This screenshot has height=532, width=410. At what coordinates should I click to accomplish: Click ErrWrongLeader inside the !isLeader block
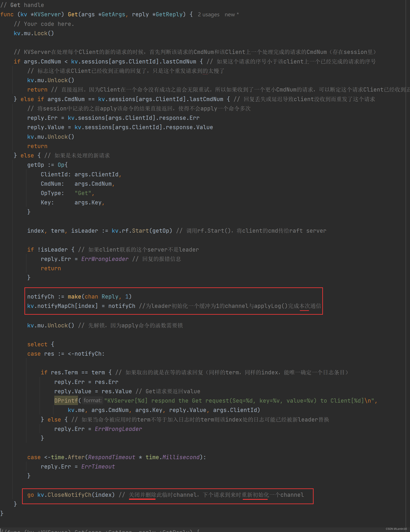click(105, 259)
